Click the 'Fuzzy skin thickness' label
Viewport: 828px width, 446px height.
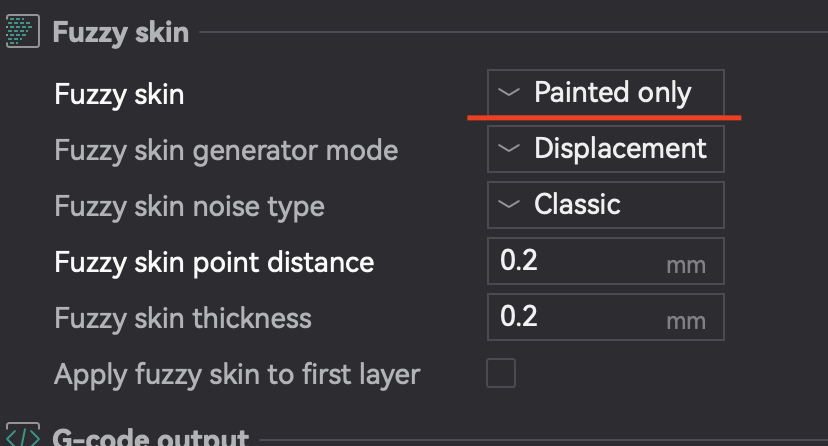pyautogui.click(x=183, y=318)
